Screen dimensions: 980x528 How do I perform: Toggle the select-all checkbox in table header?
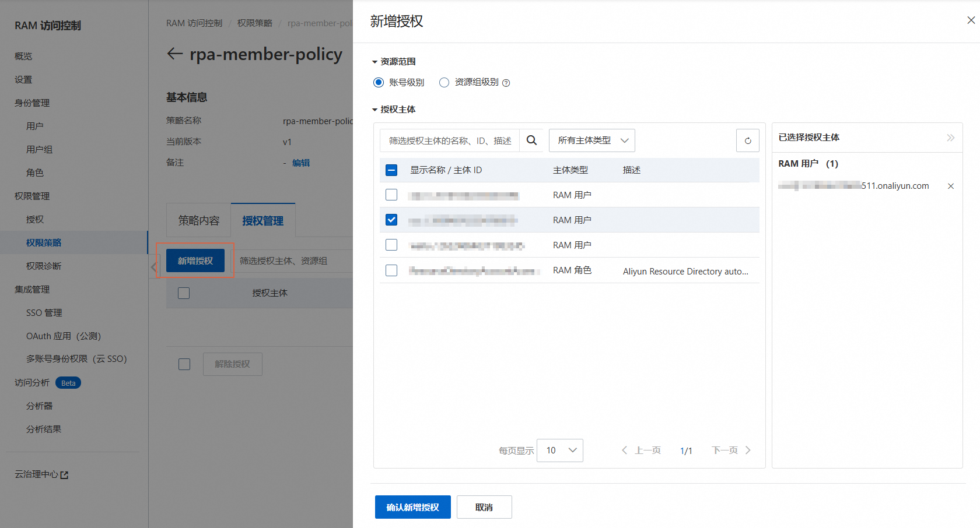click(391, 170)
